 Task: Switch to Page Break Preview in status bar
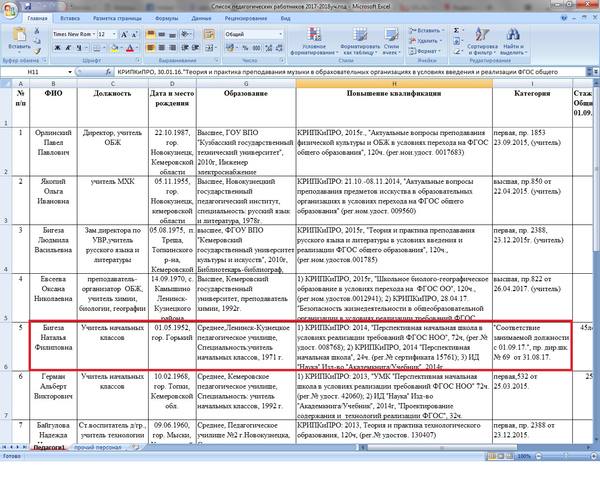pos(509,456)
